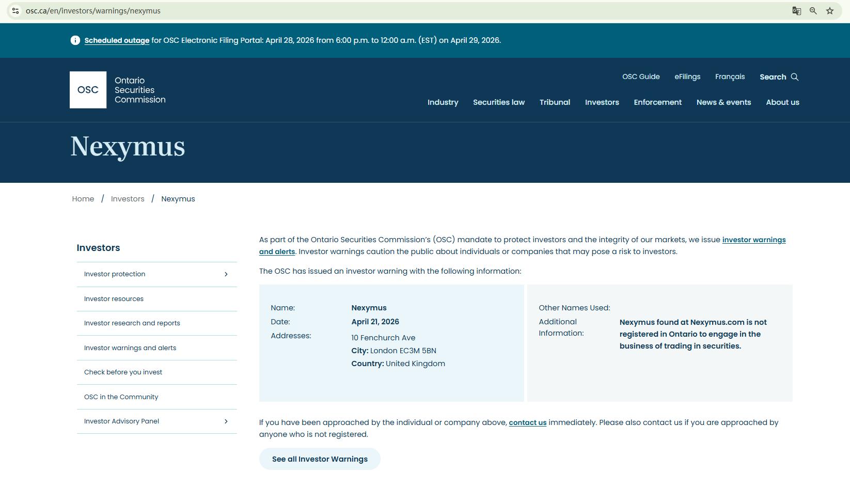Open the browser zoom magnifier icon
850x504 pixels.
[813, 11]
